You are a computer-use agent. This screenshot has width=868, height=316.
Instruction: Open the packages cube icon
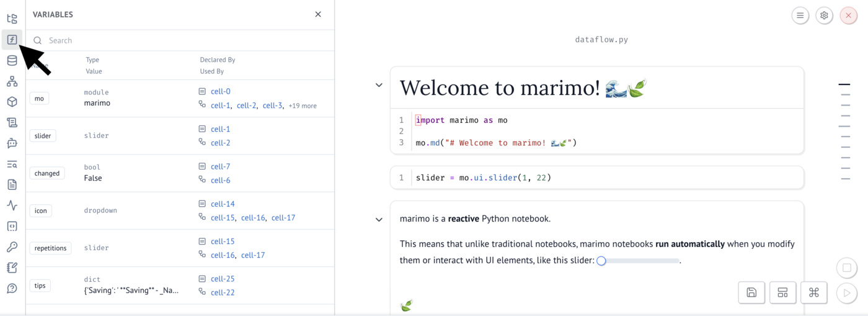(12, 102)
